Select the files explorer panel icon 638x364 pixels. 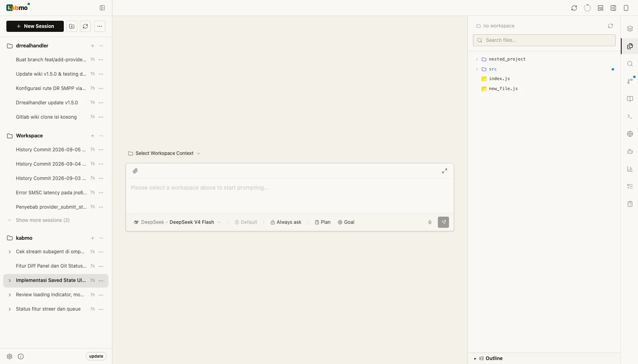[630, 46]
